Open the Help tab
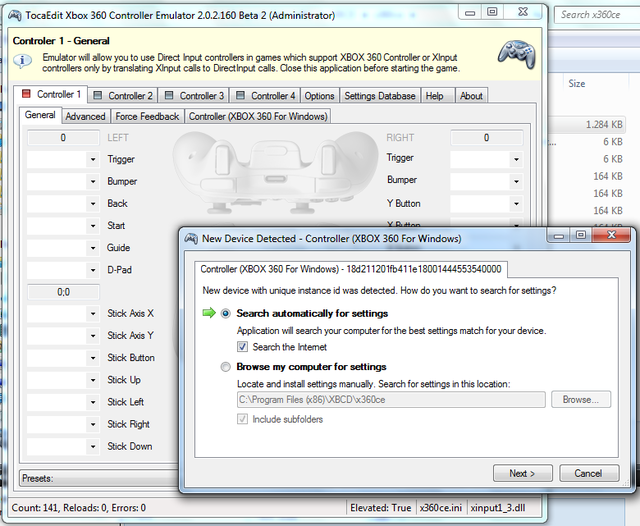640x526 pixels. tap(437, 95)
